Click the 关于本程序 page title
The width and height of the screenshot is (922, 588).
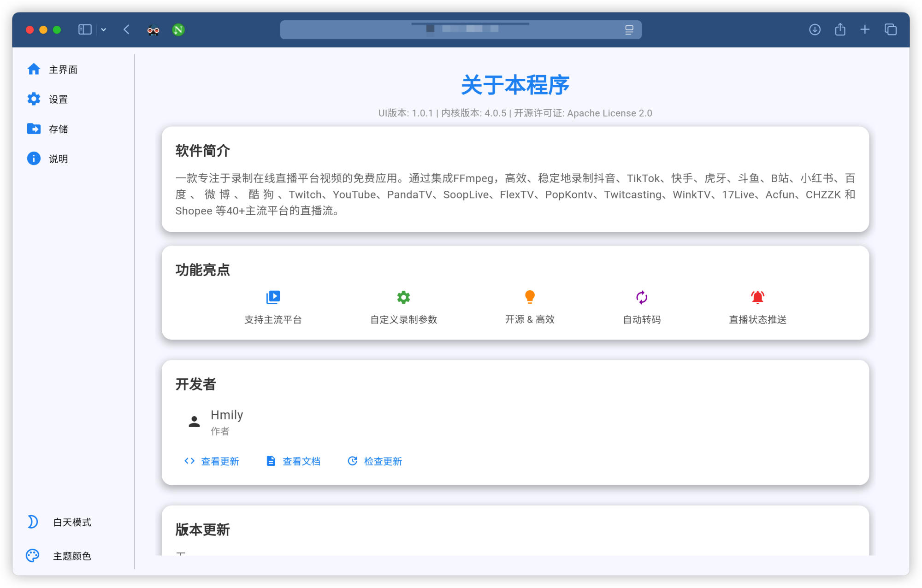pyautogui.click(x=515, y=85)
